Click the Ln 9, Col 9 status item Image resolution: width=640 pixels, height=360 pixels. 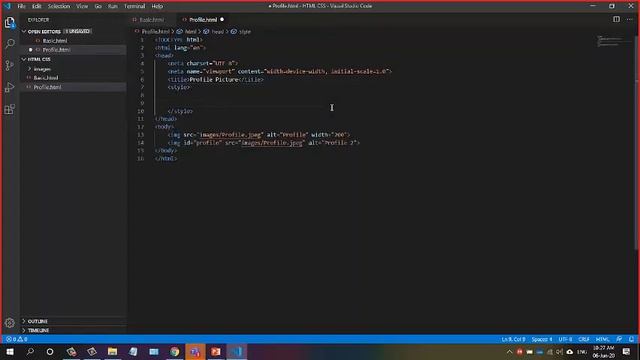point(513,339)
